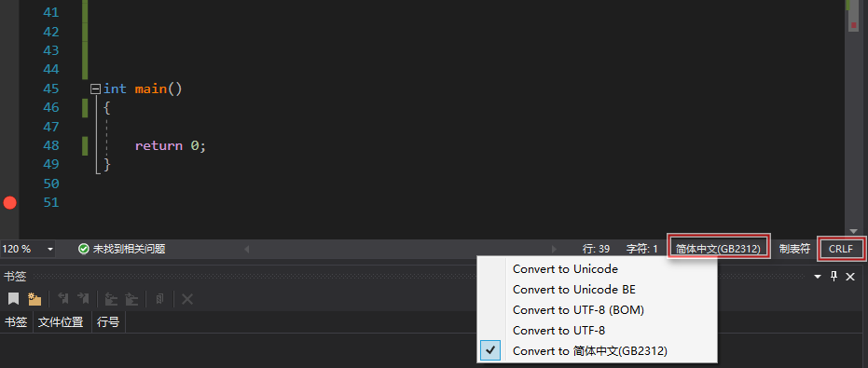
Task: Click the delete bookmark X icon
Action: point(187,299)
